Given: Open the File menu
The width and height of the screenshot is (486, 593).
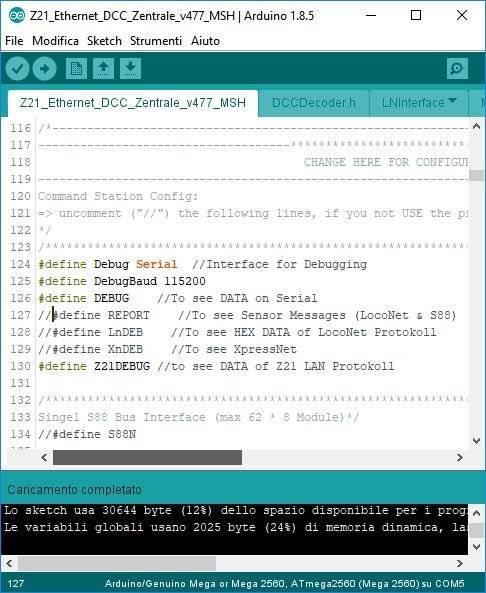Looking at the screenshot, I should (x=14, y=40).
